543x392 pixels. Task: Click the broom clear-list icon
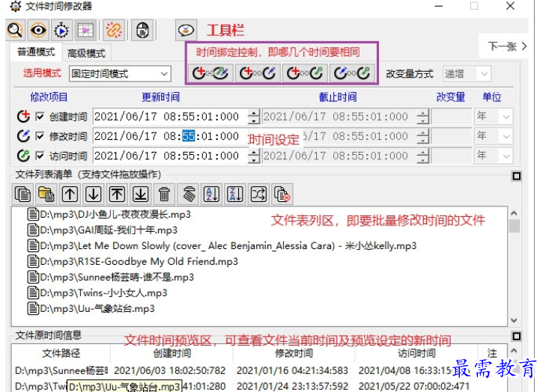pos(189,194)
